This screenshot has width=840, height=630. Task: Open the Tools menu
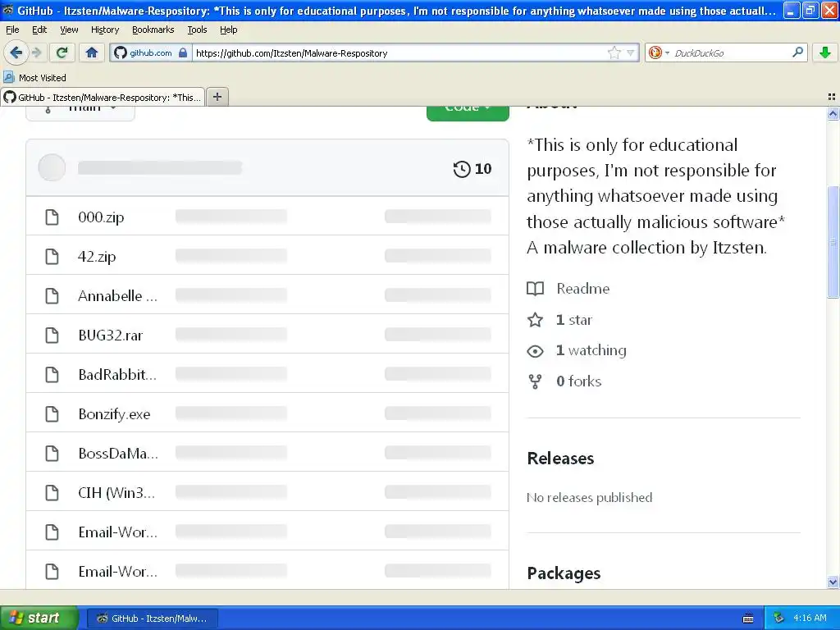click(x=197, y=30)
